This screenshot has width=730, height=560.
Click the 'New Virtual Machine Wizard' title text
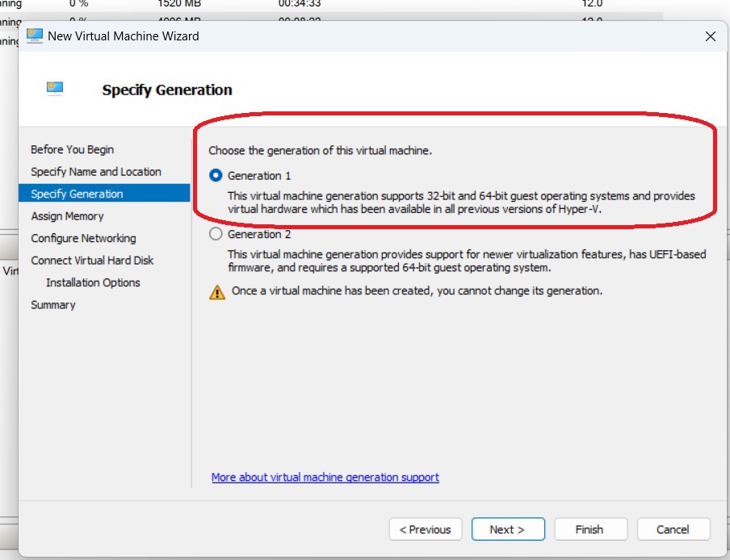pos(124,36)
